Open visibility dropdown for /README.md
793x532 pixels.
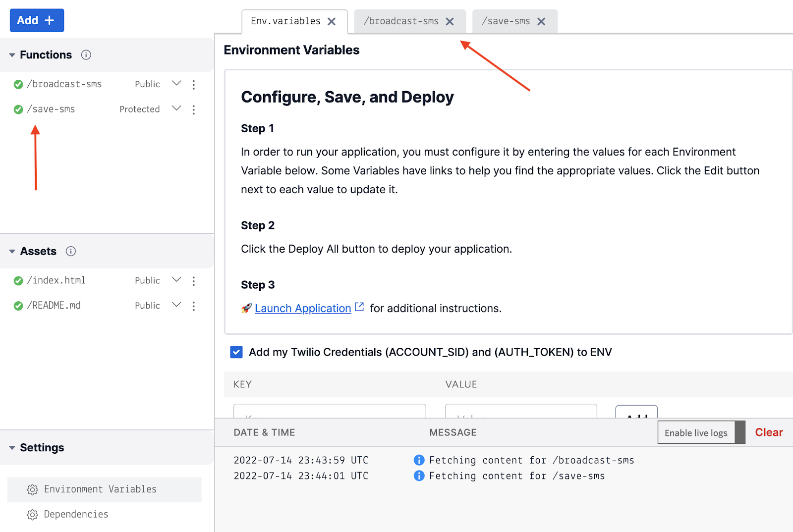click(176, 304)
